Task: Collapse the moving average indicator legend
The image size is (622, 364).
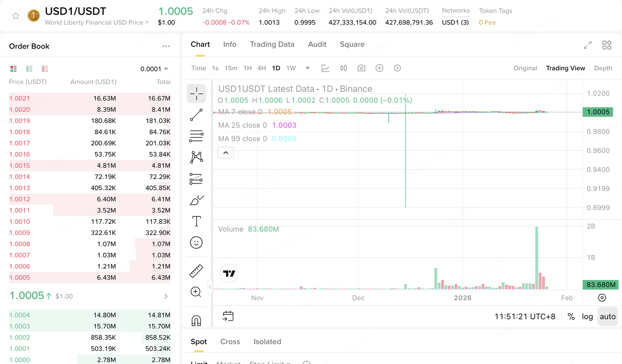Action: tap(225, 153)
